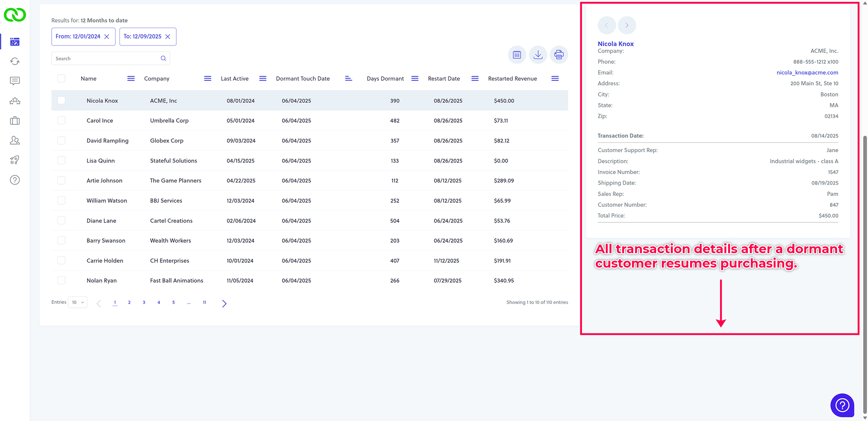The height and width of the screenshot is (421, 868).
Task: Click the download icon above the table
Action: 538,55
